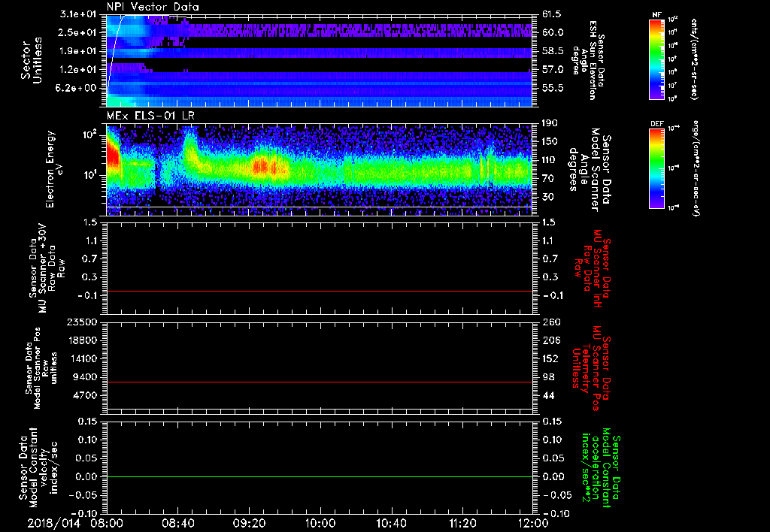Click the "55.5" sun elevation tick label

point(553,88)
